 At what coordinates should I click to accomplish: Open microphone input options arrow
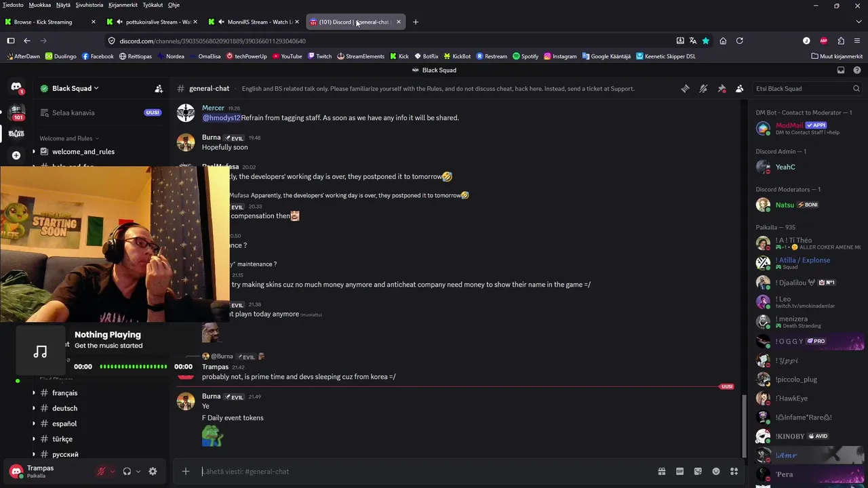pyautogui.click(x=112, y=472)
